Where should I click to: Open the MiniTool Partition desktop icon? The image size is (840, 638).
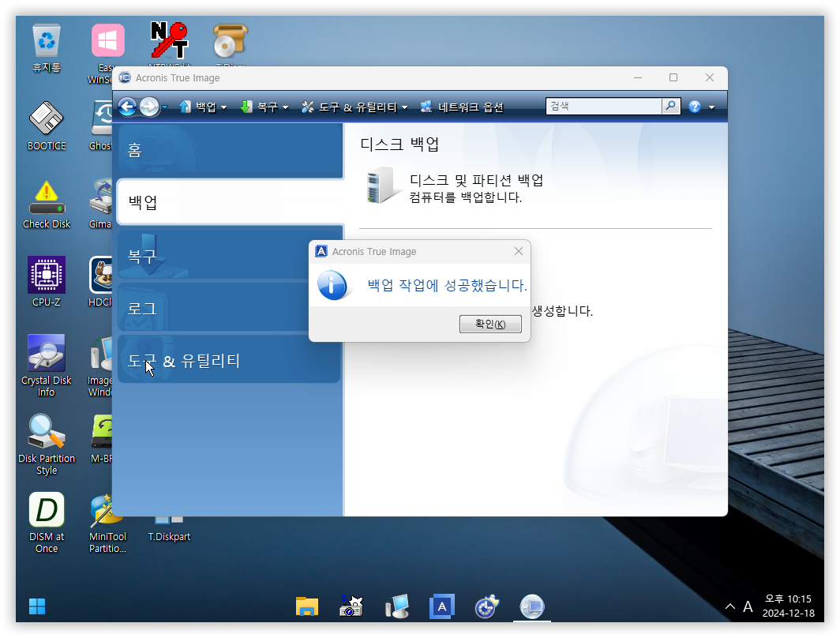[x=107, y=524]
